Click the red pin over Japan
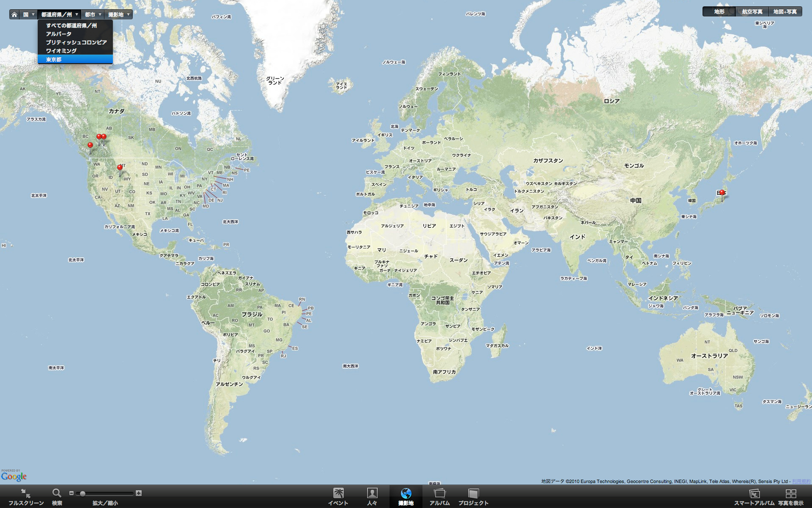Image resolution: width=812 pixels, height=508 pixels. (722, 193)
